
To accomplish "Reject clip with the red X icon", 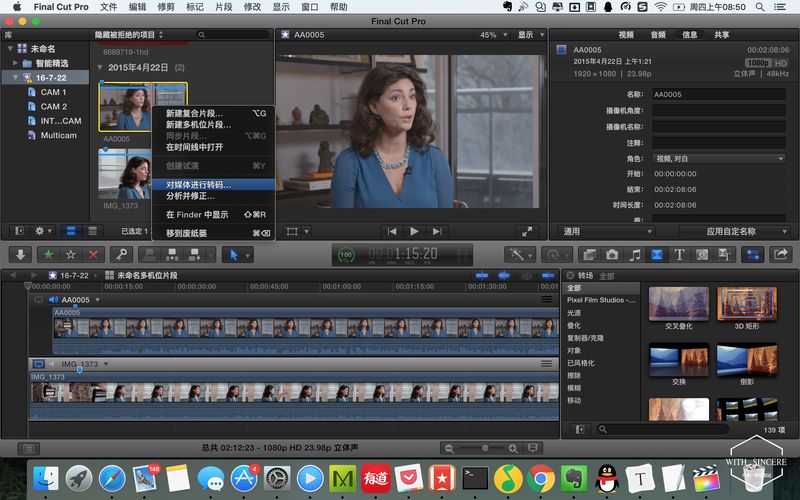I will (x=94, y=255).
